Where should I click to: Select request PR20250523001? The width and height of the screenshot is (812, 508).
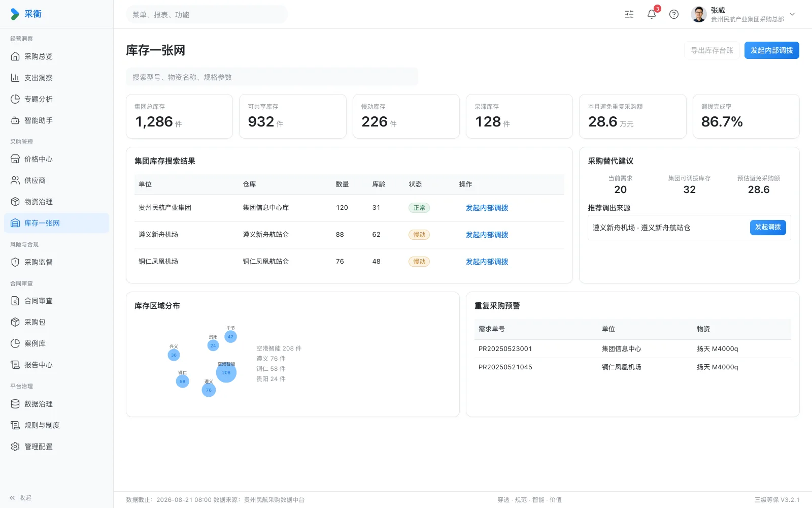click(x=633, y=349)
